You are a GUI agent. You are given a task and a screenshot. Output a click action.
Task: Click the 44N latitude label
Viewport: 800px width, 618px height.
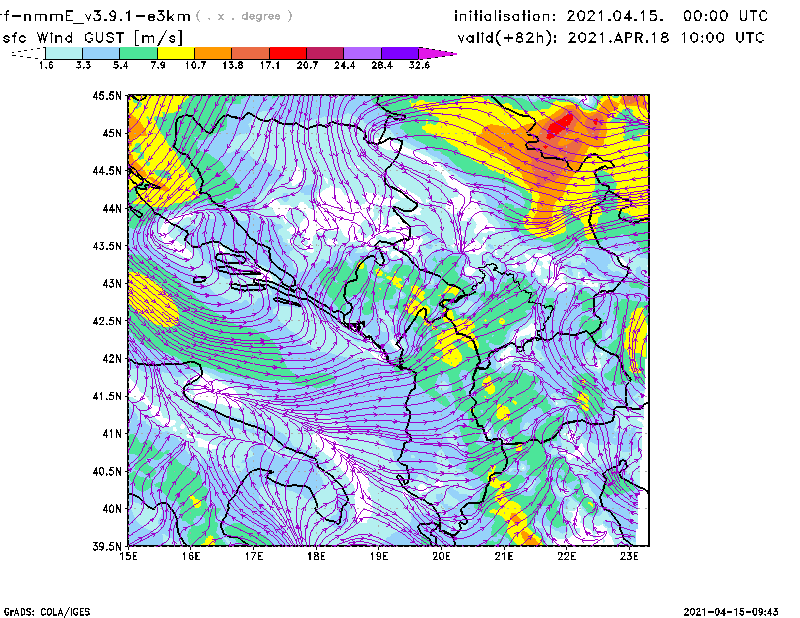coord(112,208)
